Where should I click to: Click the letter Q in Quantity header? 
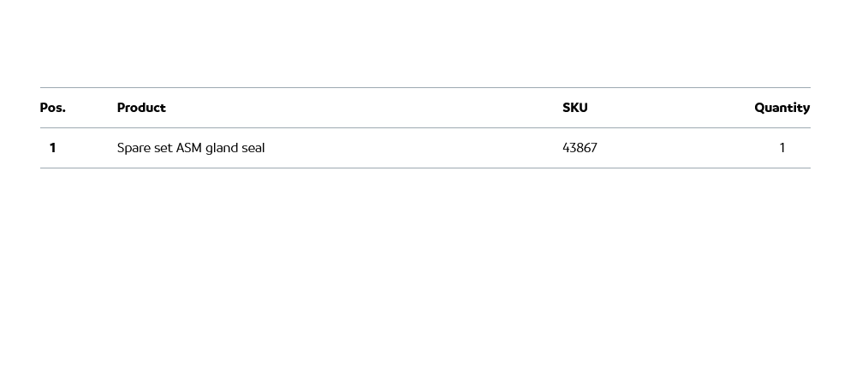tap(759, 108)
